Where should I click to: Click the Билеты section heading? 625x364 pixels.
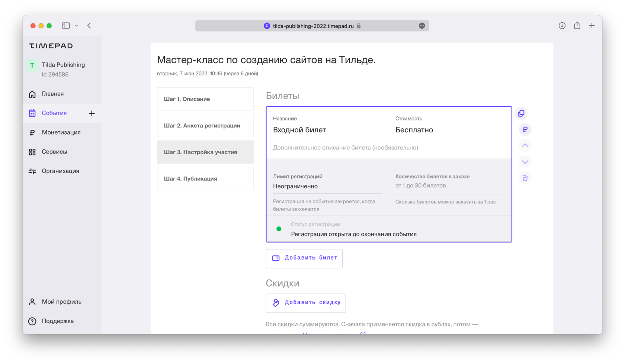pos(282,96)
